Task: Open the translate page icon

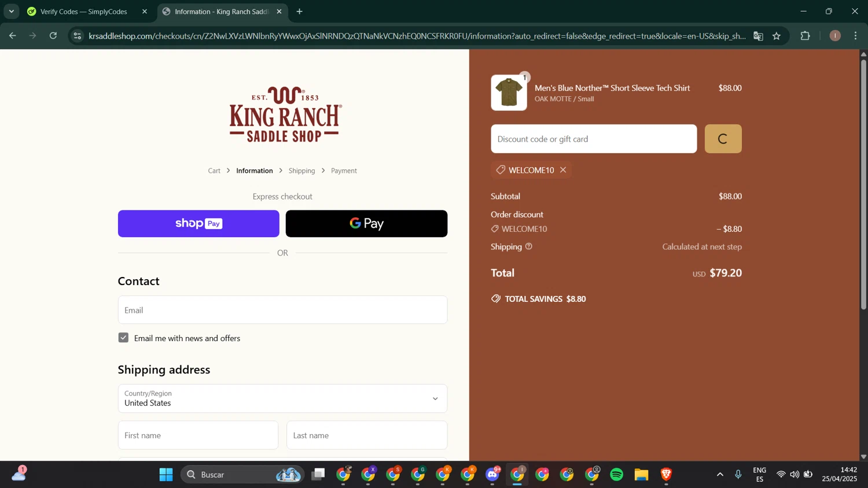Action: pyautogui.click(x=758, y=36)
